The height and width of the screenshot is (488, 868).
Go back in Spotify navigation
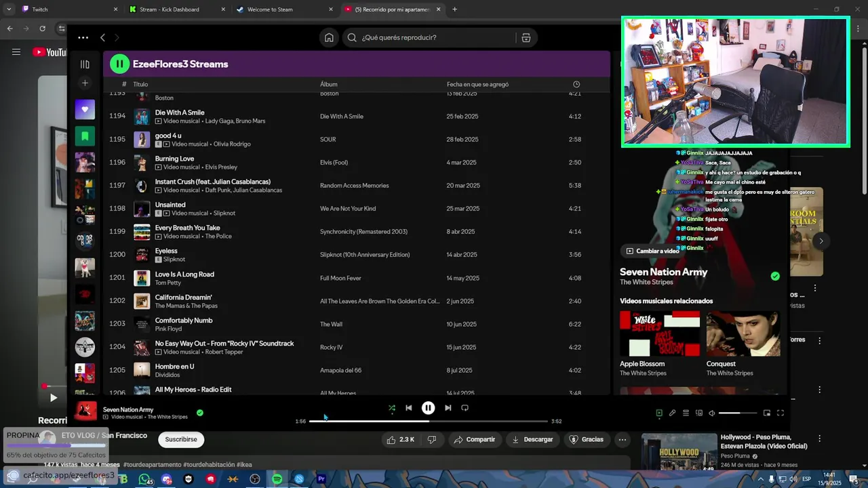(102, 38)
